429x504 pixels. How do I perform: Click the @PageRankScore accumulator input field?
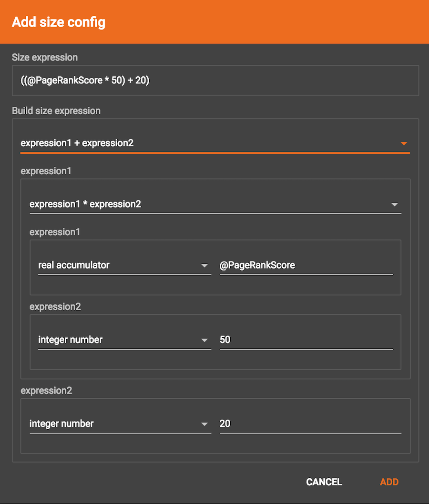click(x=305, y=265)
